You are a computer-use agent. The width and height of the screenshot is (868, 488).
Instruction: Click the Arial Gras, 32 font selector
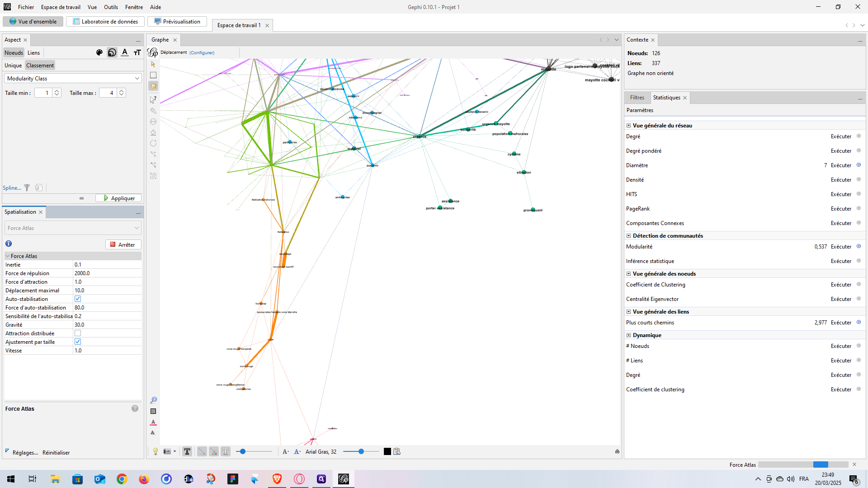[321, 451]
